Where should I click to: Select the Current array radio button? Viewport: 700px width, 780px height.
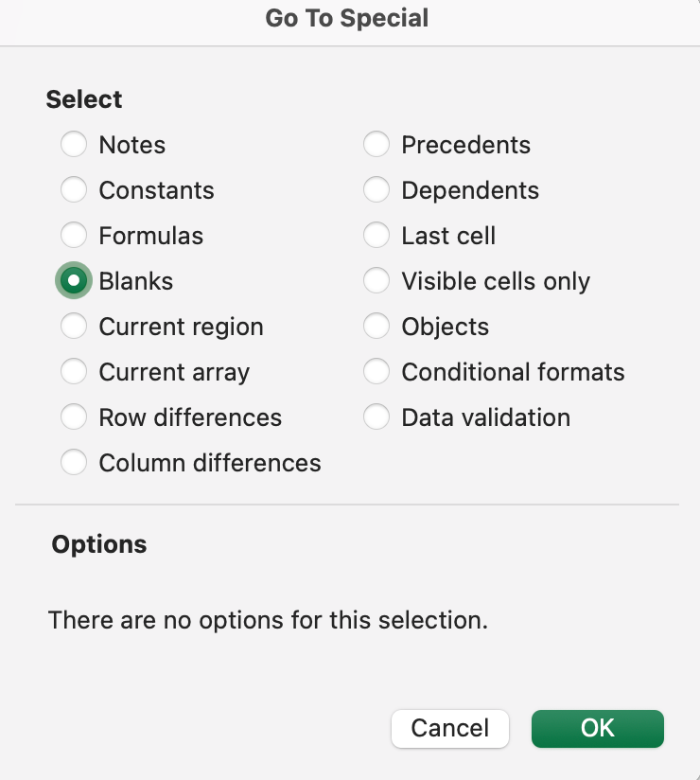coord(74,372)
